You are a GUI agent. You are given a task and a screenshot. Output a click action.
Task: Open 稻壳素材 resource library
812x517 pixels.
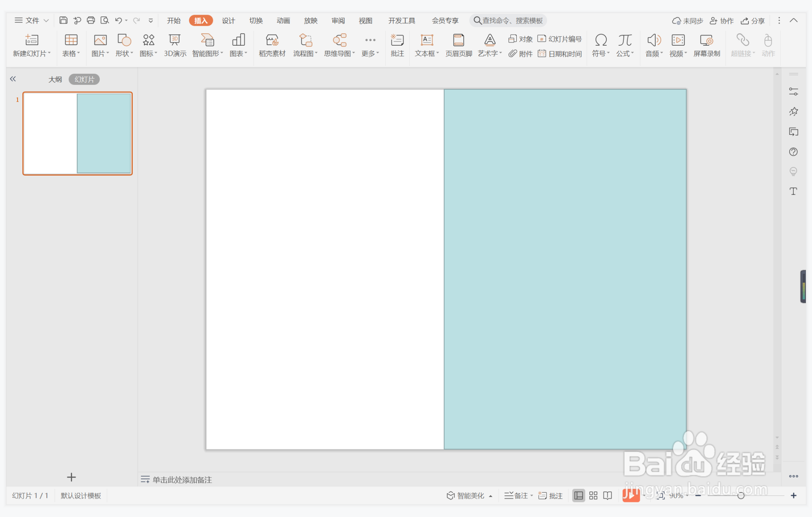[x=272, y=45]
